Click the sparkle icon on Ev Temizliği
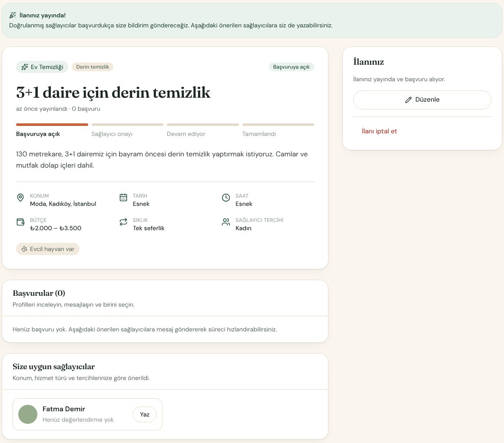This screenshot has height=443, width=504. click(25, 67)
